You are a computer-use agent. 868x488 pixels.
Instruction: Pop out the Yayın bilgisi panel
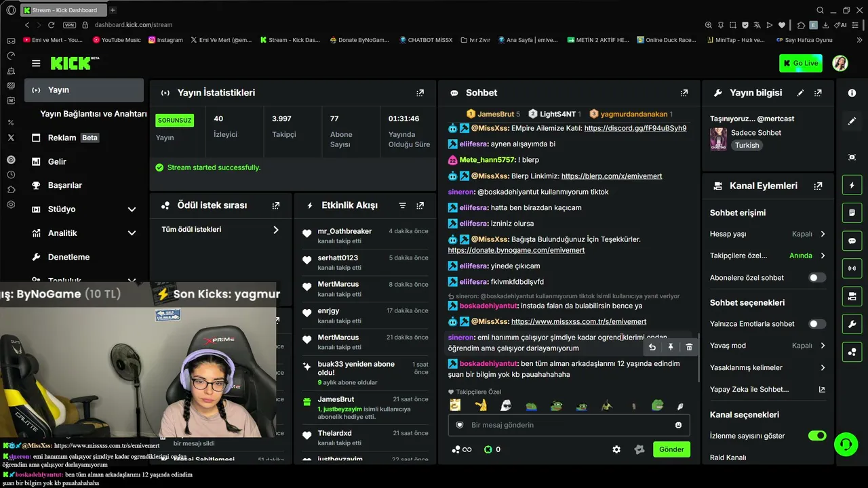pos(818,93)
